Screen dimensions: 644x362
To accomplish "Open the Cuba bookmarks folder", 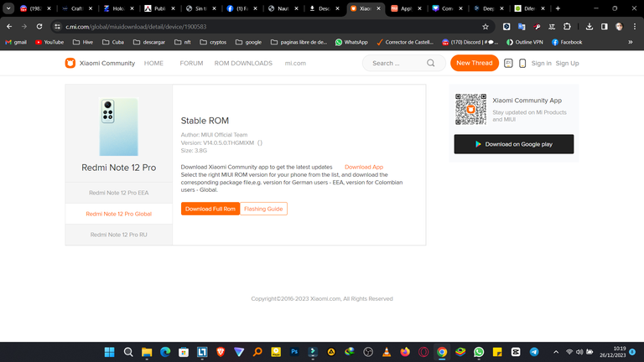I will [113, 42].
